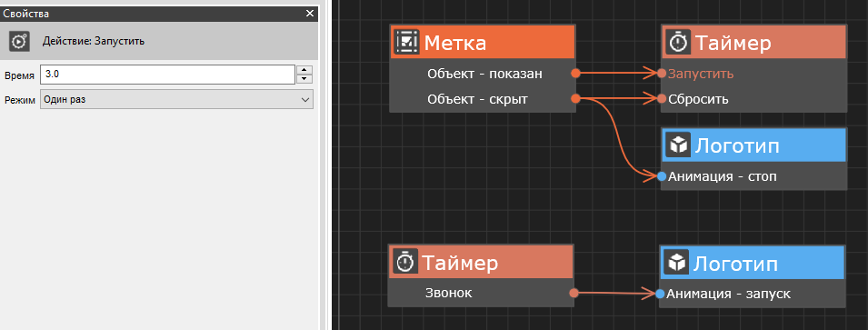Click the Время label
Image resolution: width=868 pixels, height=330 pixels.
click(x=19, y=75)
